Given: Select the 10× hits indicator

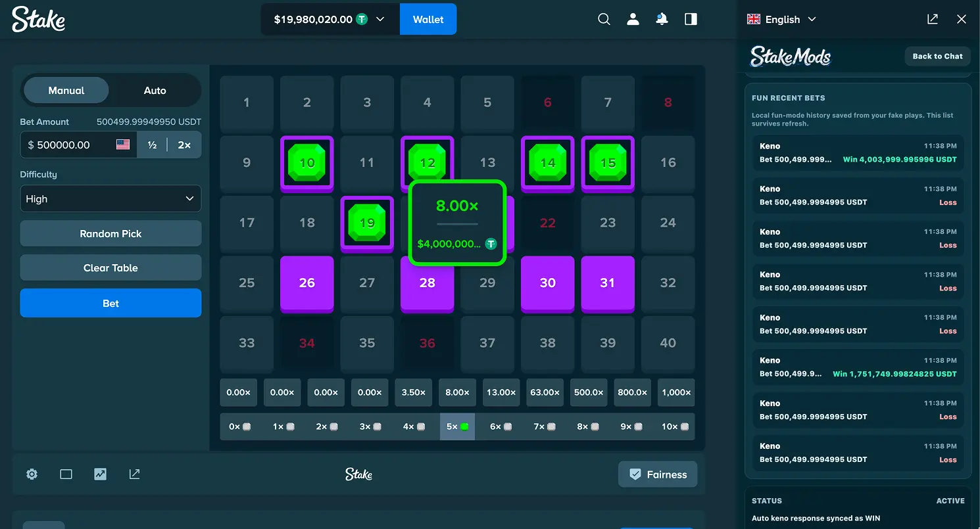Looking at the screenshot, I should point(675,426).
